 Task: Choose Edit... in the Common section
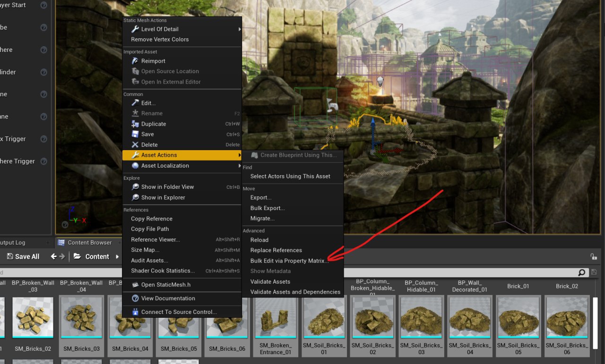tap(182, 103)
